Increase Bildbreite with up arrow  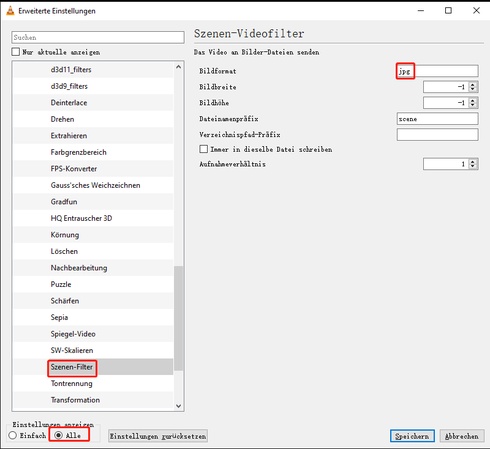click(x=473, y=84)
